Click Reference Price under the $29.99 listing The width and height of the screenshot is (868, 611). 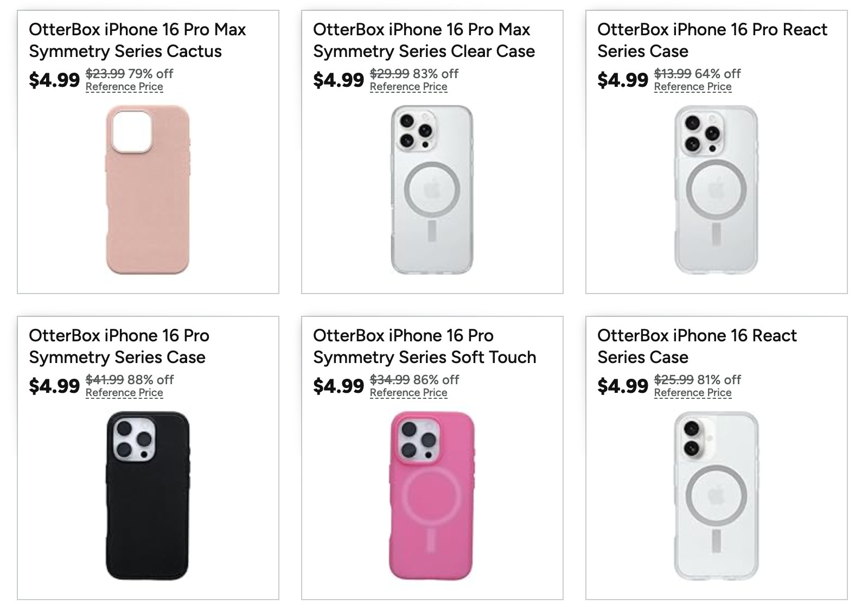pos(409,87)
